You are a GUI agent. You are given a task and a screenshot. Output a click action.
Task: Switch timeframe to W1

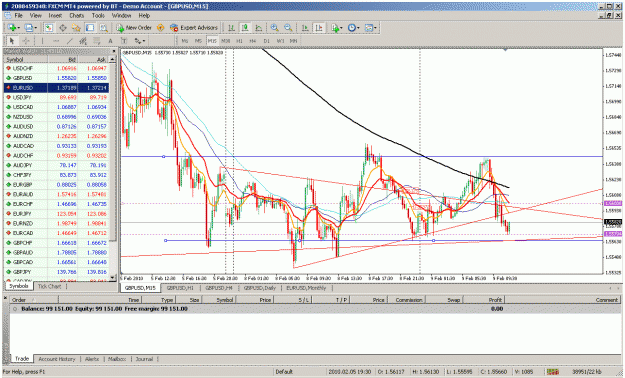(x=280, y=41)
